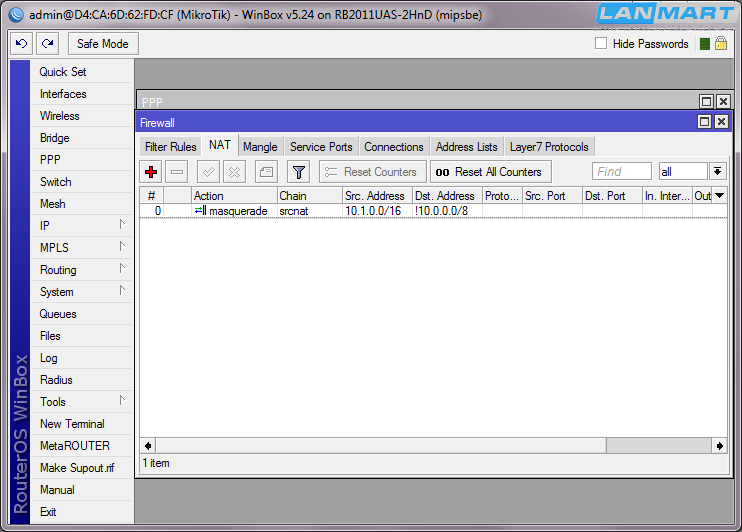Open Bridge menu item

coord(81,138)
